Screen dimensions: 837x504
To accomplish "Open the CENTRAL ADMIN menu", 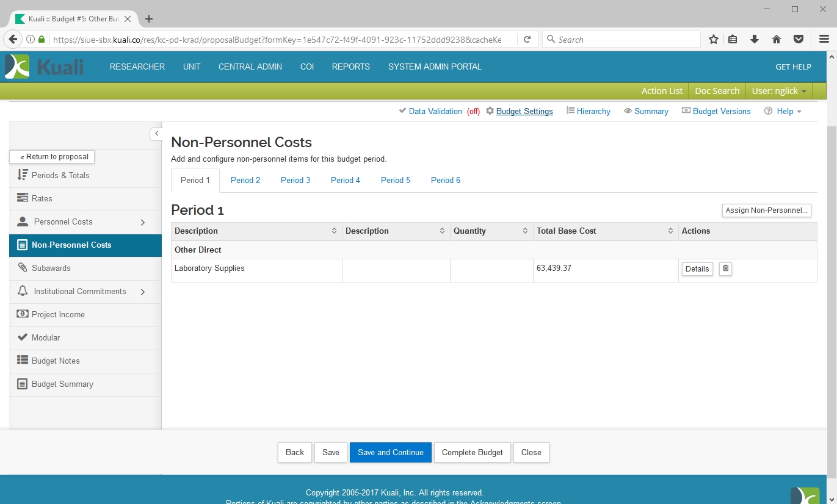I will [250, 67].
